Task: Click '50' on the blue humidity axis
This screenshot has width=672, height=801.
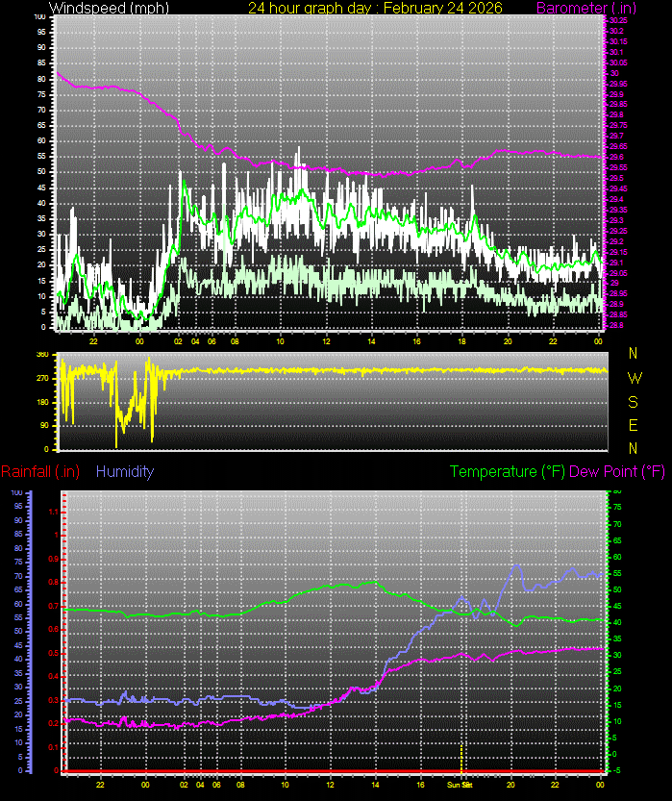Action: (x=18, y=632)
